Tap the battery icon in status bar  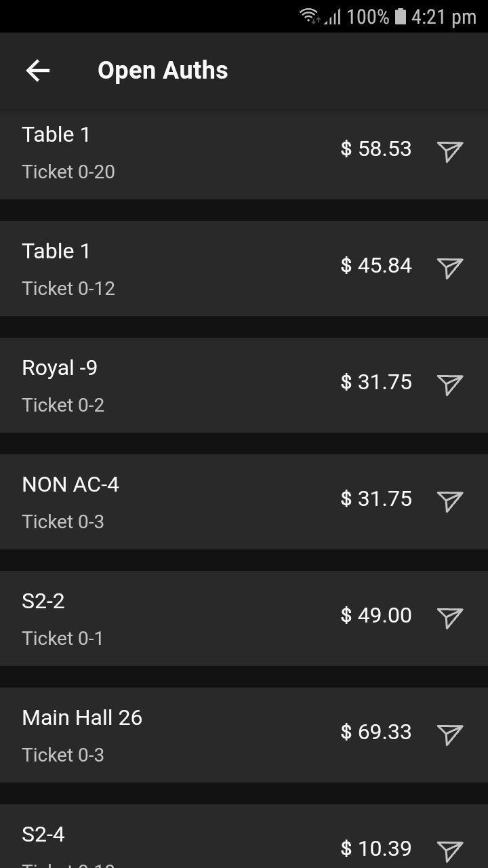tap(400, 16)
